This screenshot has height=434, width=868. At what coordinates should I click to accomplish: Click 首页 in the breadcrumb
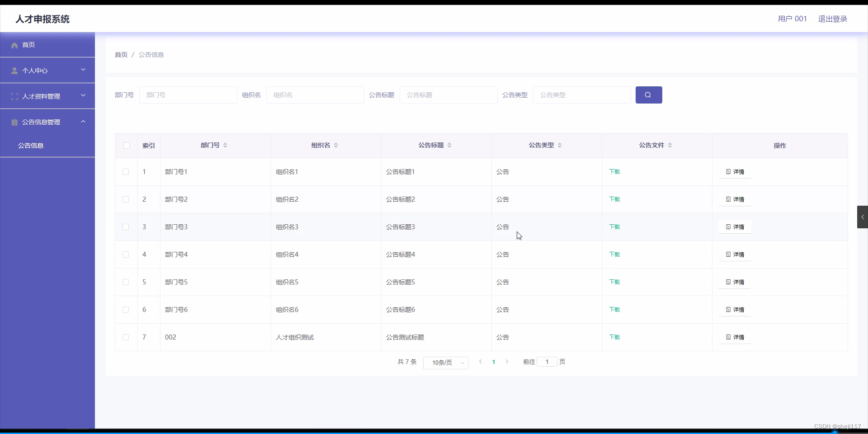(120, 54)
